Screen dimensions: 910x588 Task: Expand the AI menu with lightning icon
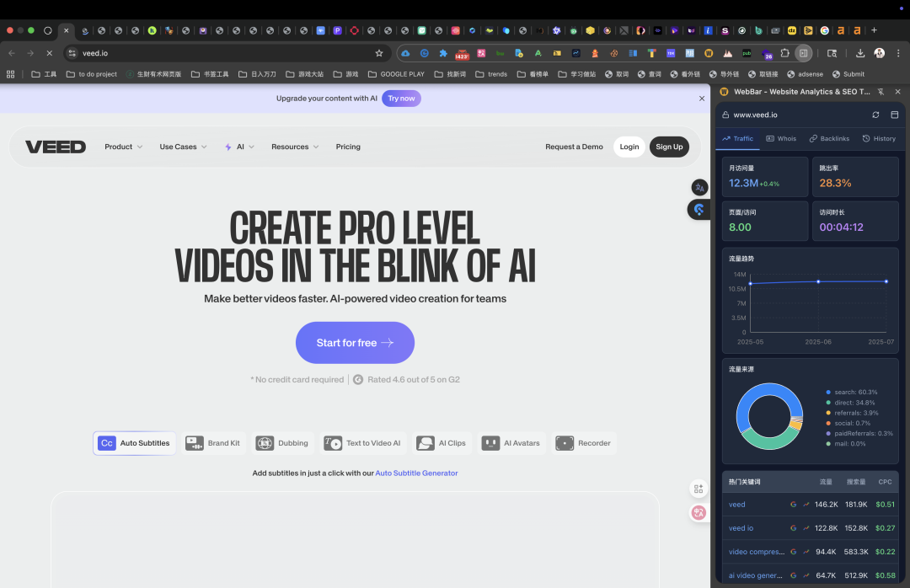point(239,147)
